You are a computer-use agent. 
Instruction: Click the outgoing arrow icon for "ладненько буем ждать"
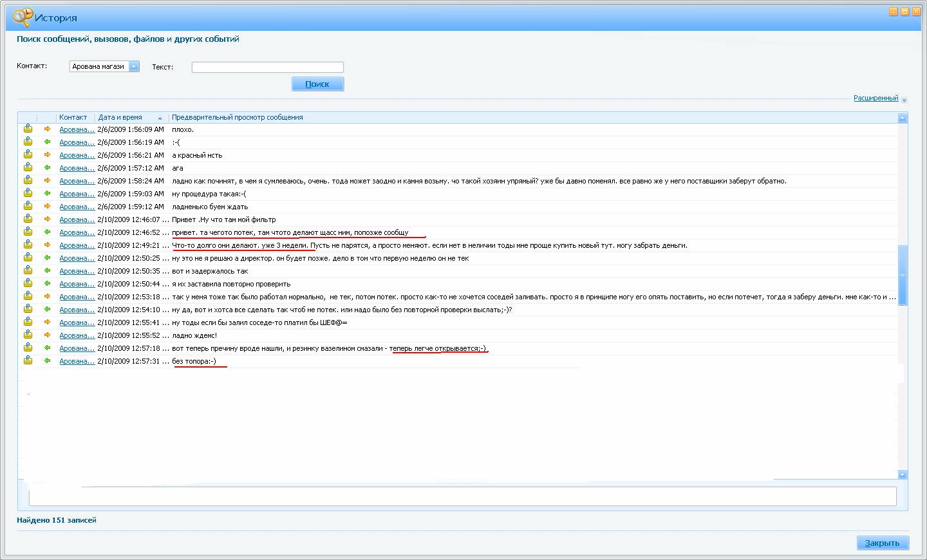pyautogui.click(x=47, y=206)
